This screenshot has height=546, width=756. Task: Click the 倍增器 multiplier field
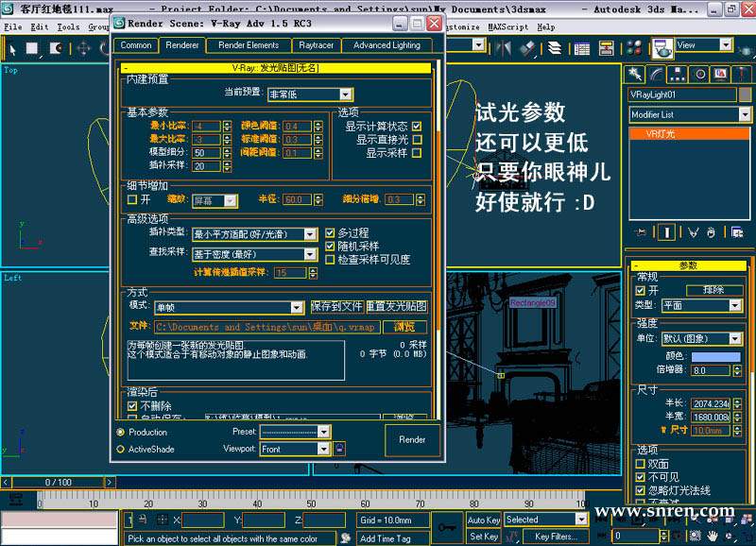pyautogui.click(x=712, y=370)
